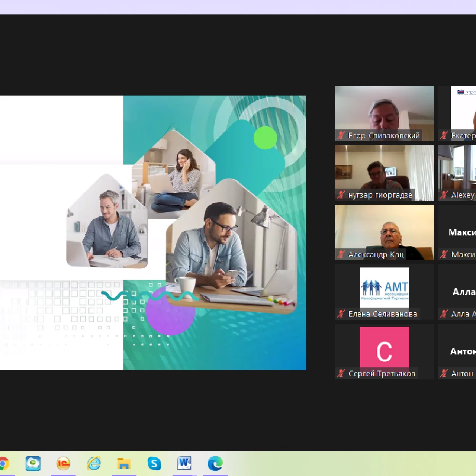The image size is (476, 476).
Task: Click muted mic icon of нугзар гиоргадзе
Action: [x=341, y=195]
